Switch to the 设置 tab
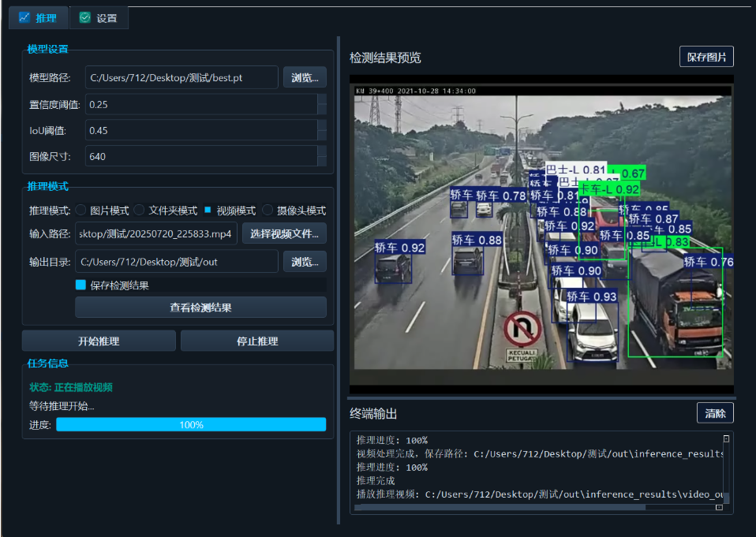Viewport: 756px width, 537px height. point(99,17)
